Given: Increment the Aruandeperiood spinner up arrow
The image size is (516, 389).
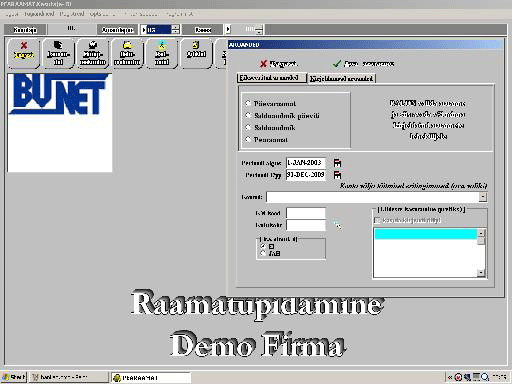Looking at the screenshot, I should click(176, 27).
